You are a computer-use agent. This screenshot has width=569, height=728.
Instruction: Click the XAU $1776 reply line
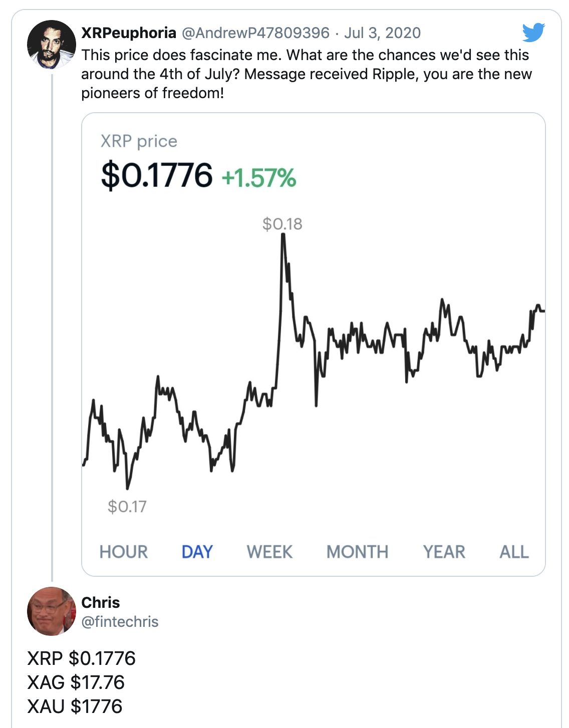pos(75,706)
